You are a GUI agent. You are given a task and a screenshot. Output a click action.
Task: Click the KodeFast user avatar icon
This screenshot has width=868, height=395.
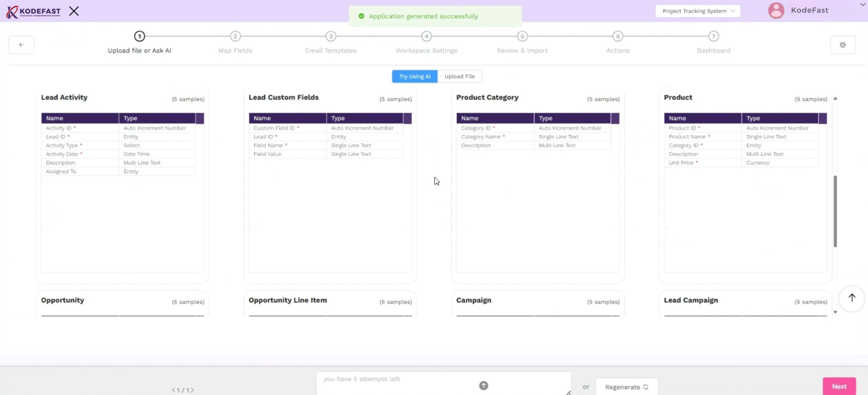point(776,10)
